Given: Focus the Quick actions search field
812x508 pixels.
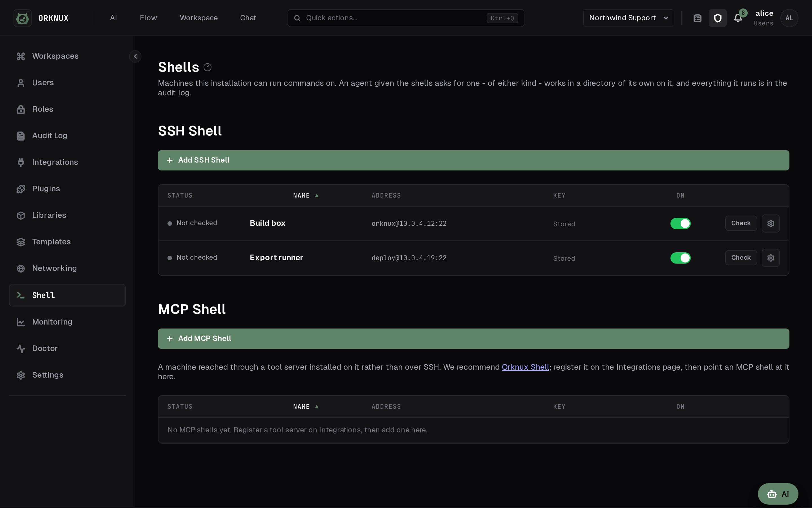Looking at the screenshot, I should [x=406, y=18].
